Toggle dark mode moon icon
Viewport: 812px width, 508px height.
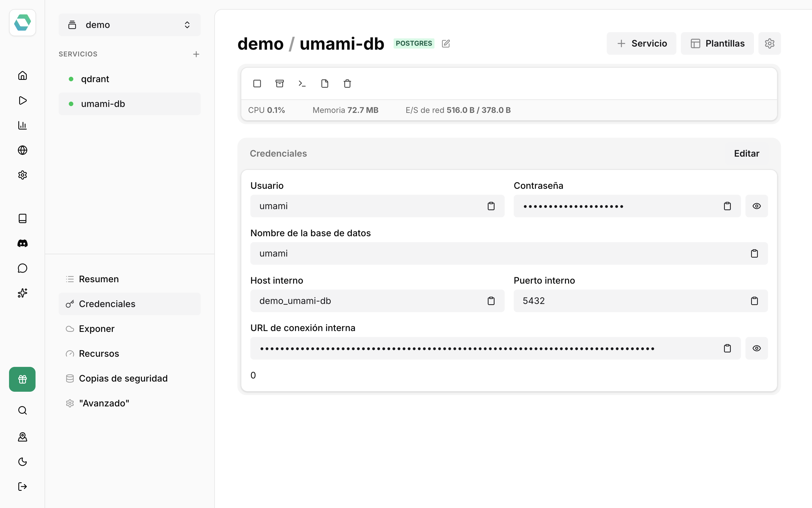(x=23, y=462)
